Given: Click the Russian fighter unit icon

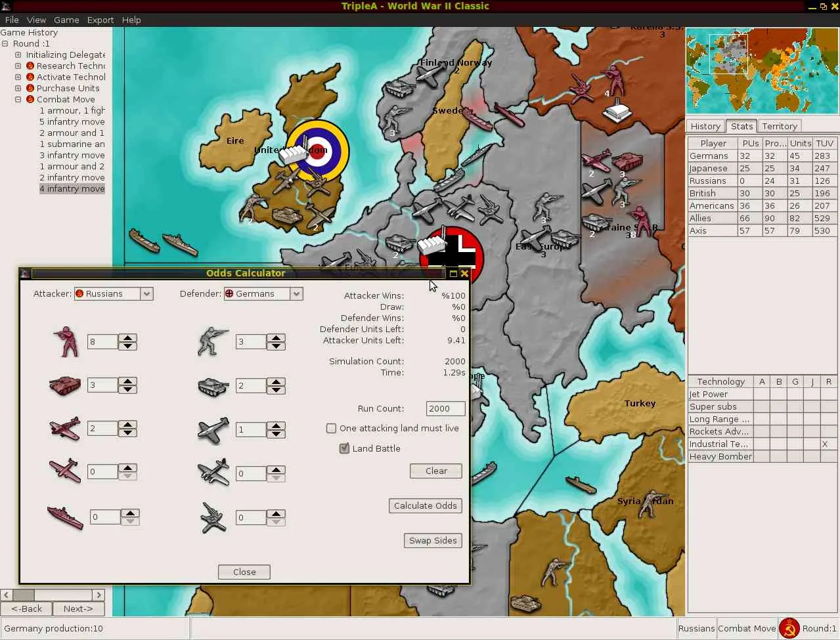Looking at the screenshot, I should 64,428.
